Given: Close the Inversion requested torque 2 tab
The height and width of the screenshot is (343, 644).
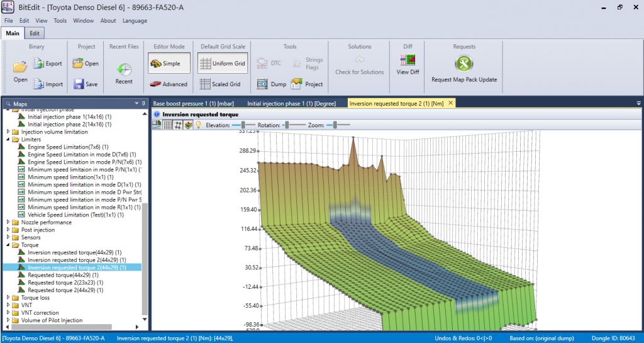Looking at the screenshot, I should tap(450, 103).
